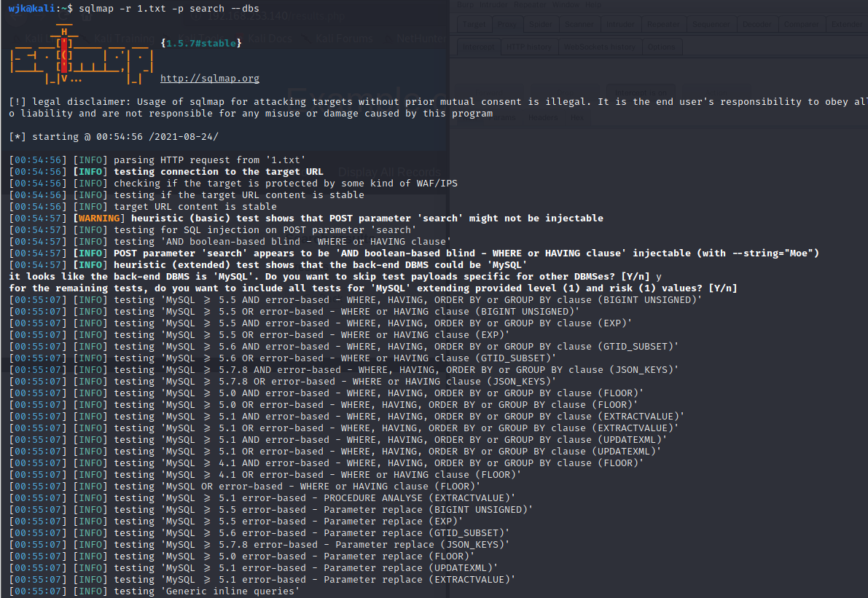Viewport: 868px width, 598px height.
Task: Switch to Spider tab in Burp Suite
Action: [x=540, y=24]
